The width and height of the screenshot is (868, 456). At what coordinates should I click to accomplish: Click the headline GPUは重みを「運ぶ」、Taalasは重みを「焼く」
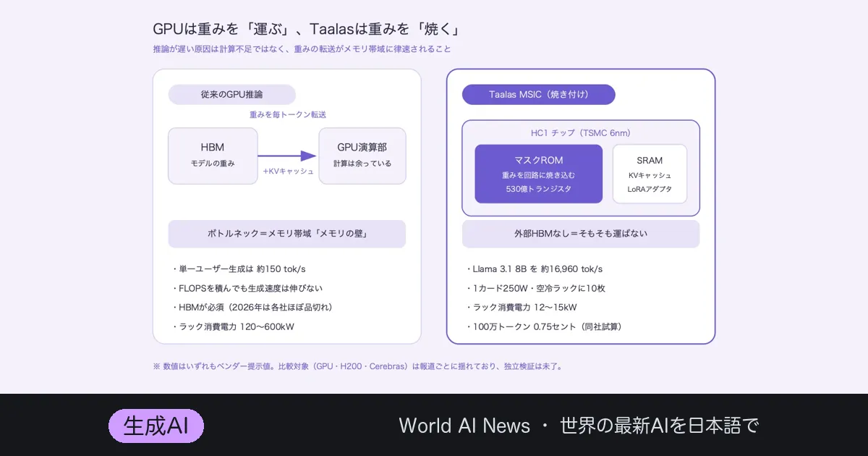(x=307, y=30)
